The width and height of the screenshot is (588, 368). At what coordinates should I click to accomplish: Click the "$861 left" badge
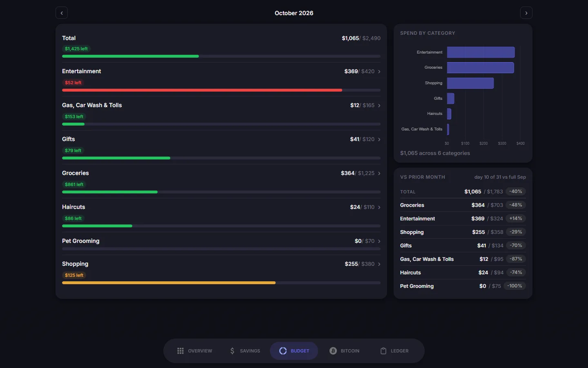[x=74, y=184]
